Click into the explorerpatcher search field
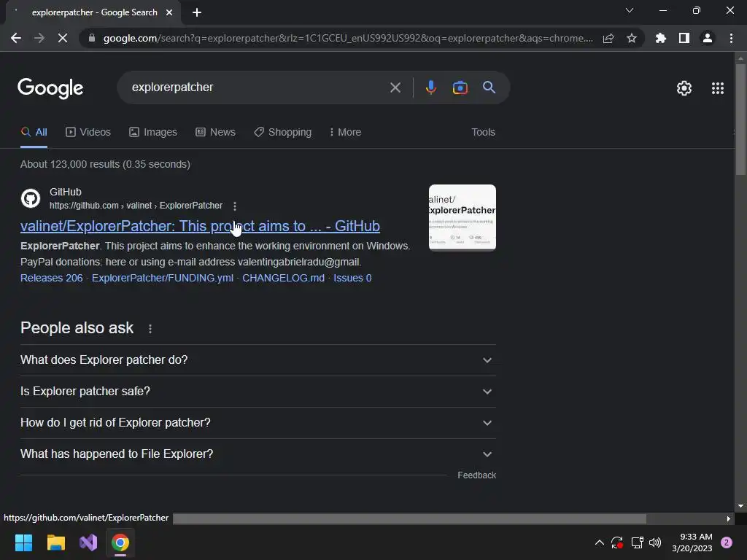The image size is (747, 560). click(258, 87)
